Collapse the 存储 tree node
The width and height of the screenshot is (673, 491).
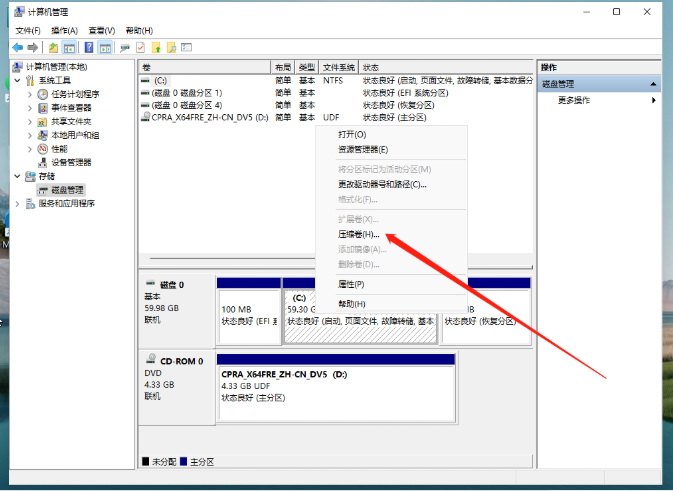click(x=18, y=176)
